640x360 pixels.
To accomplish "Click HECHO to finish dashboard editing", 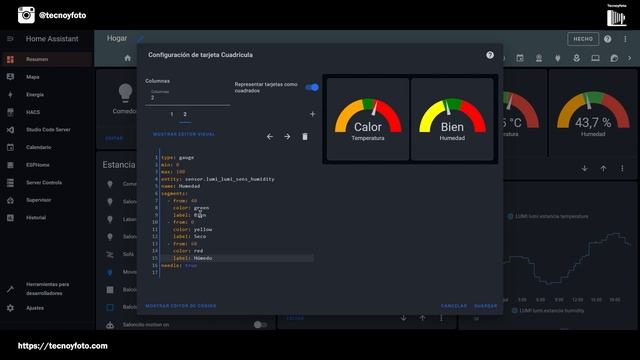I will pyautogui.click(x=583, y=39).
